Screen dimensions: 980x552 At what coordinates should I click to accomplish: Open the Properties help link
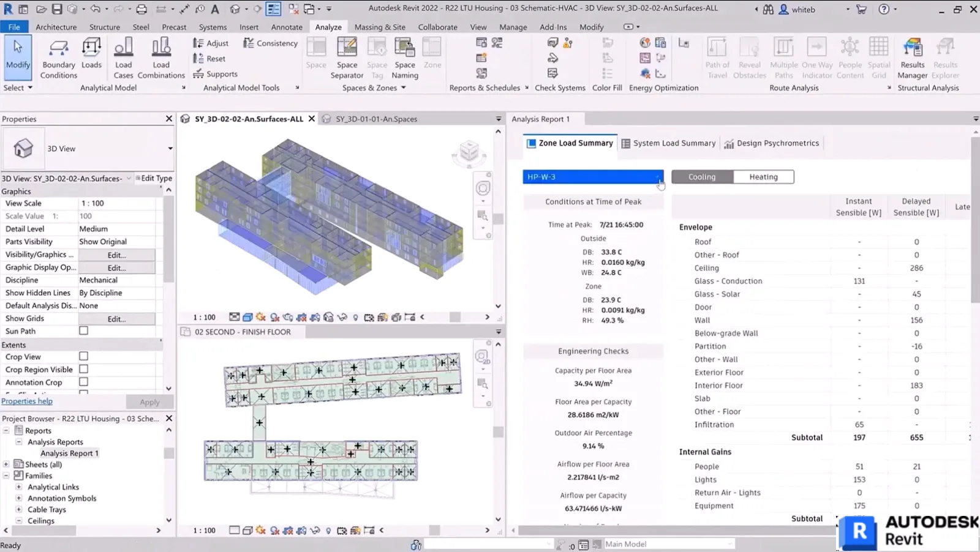pos(27,401)
